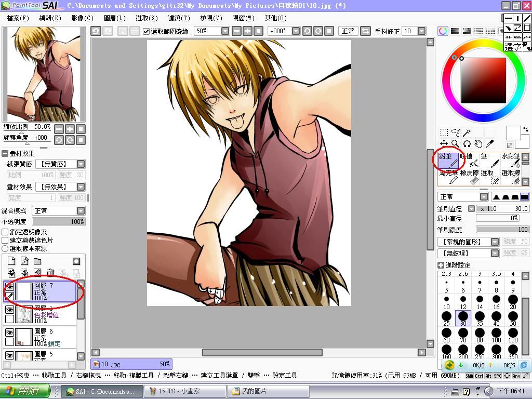Select the eyedropper color picker tool
Screen dimensions: 532x399
[x=489, y=143]
